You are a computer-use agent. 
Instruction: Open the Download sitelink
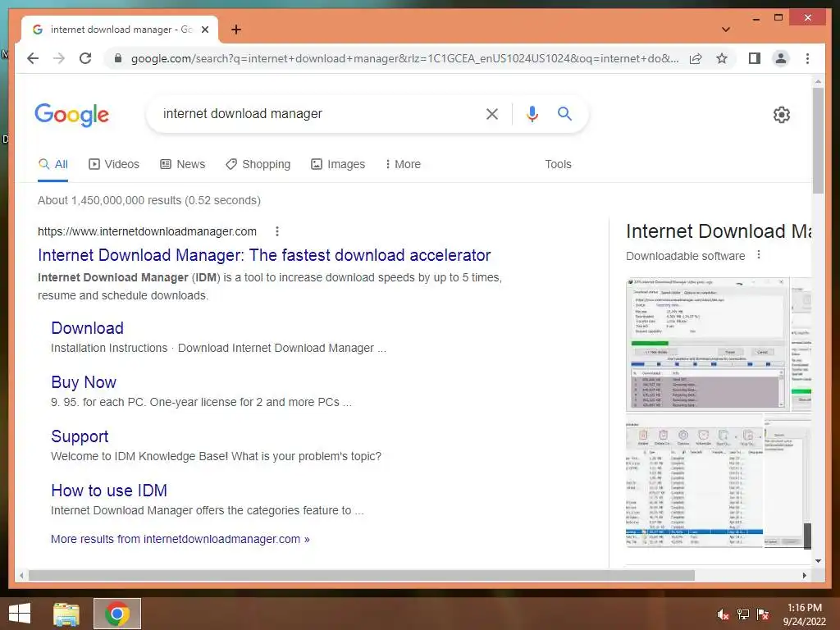coord(87,328)
